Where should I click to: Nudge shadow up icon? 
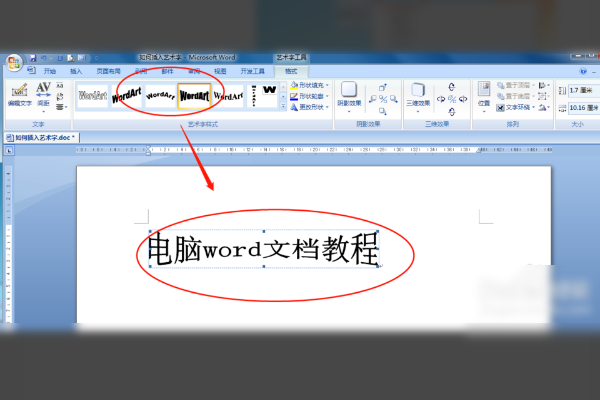383,88
